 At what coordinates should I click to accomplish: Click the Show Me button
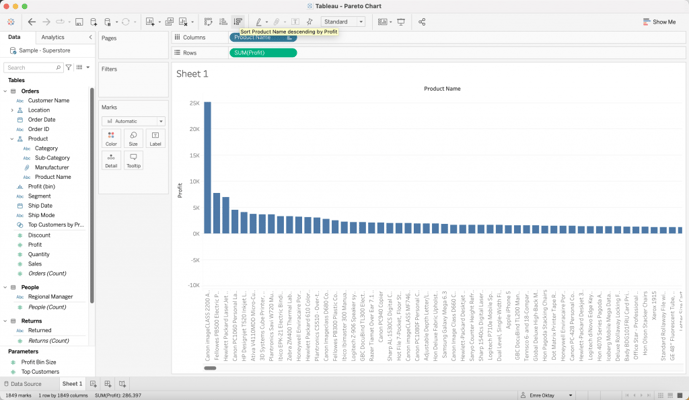coord(659,21)
